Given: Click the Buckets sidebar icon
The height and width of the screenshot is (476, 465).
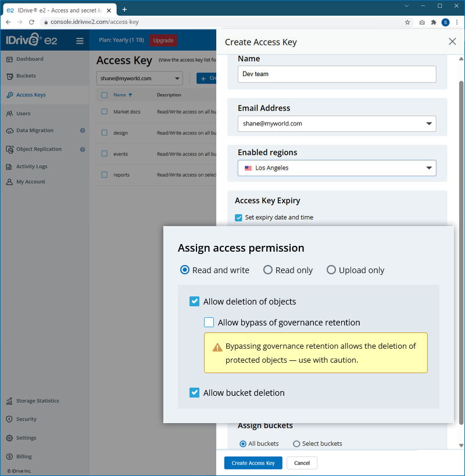Looking at the screenshot, I should 9,76.
